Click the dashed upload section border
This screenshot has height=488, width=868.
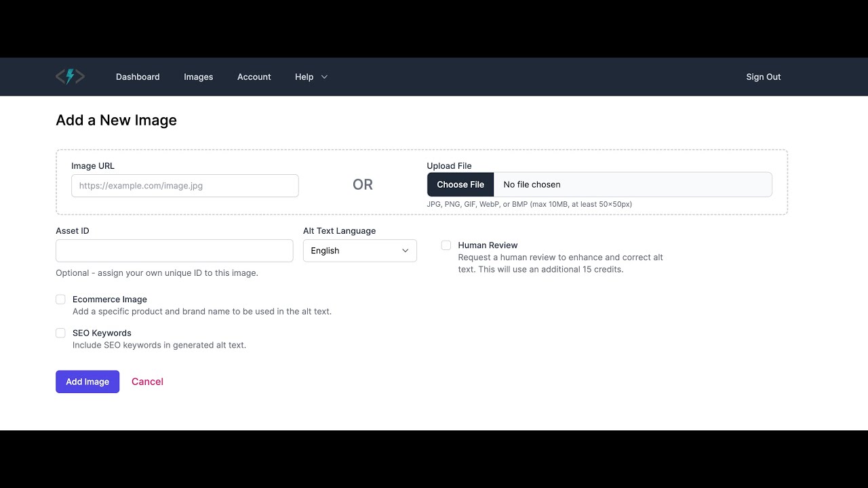(422, 150)
